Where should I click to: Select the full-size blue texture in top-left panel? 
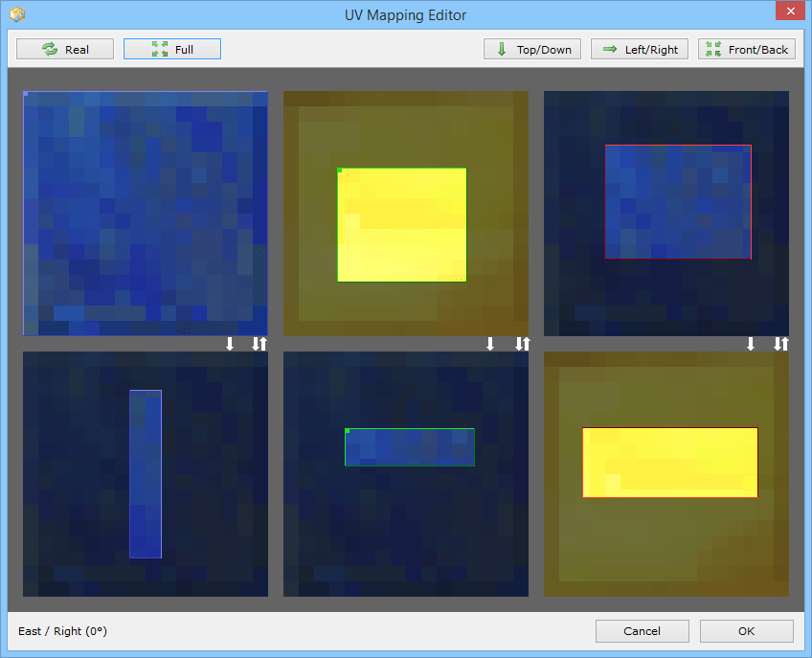coord(145,213)
